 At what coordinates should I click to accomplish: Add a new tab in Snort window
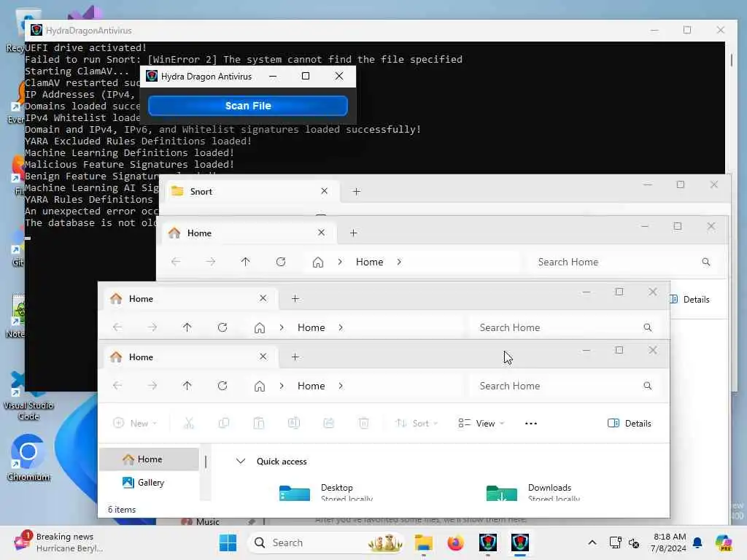coord(356,192)
